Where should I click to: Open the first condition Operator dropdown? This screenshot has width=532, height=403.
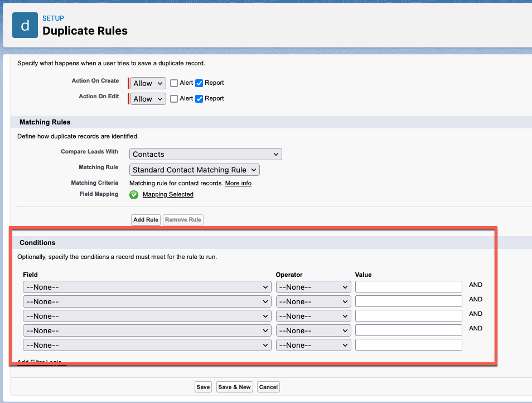[x=313, y=287]
